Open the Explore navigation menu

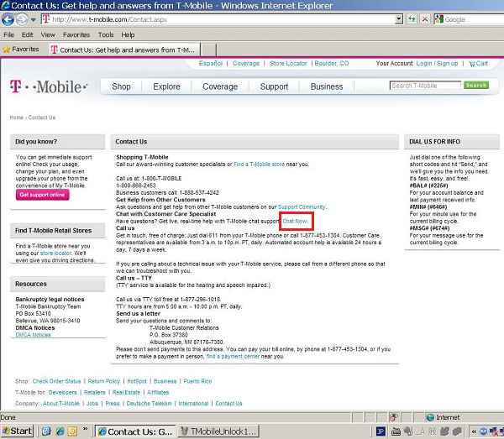[166, 86]
